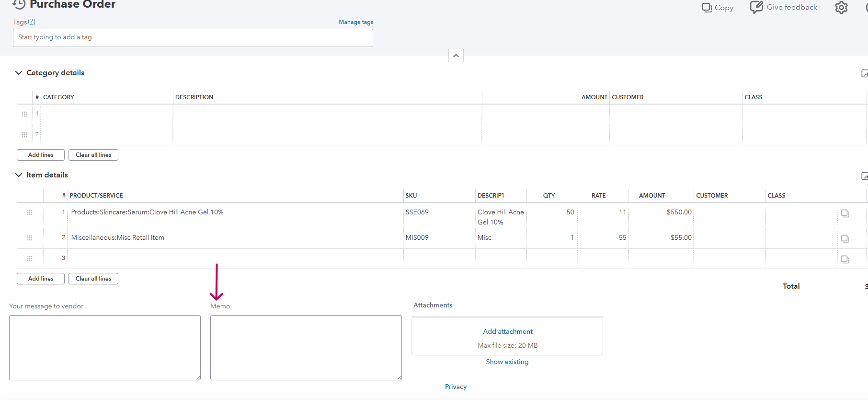
Task: Collapse header with the up chevron button
Action: pos(456,56)
